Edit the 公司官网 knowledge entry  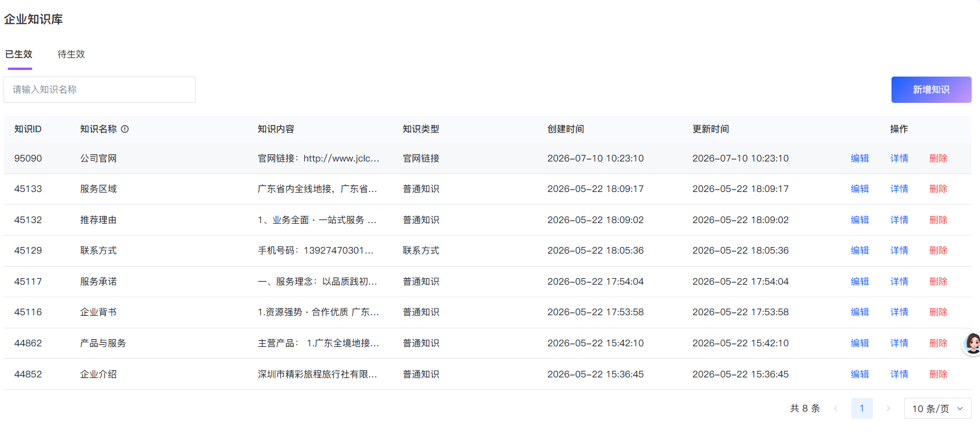point(860,158)
